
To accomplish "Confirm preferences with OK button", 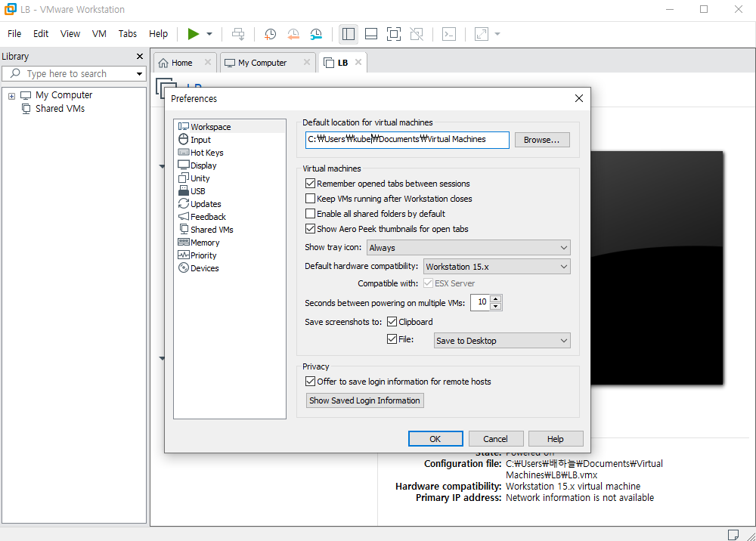I will 435,439.
